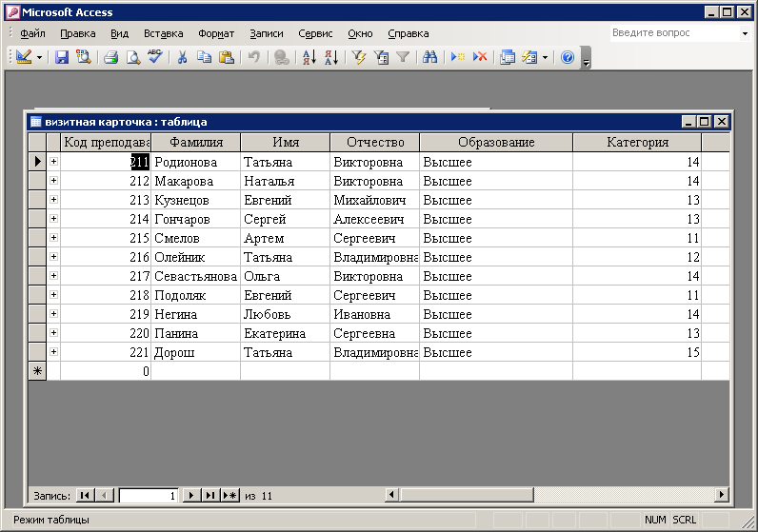This screenshot has height=532, width=758.
Task: Sort ascending with А-Я icon
Action: (x=309, y=57)
